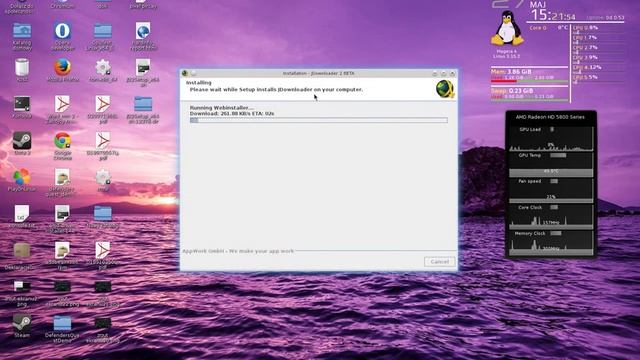The height and width of the screenshot is (360, 640).
Task: Click the Mem 3.86 GiB usage bar
Action: (529, 81)
